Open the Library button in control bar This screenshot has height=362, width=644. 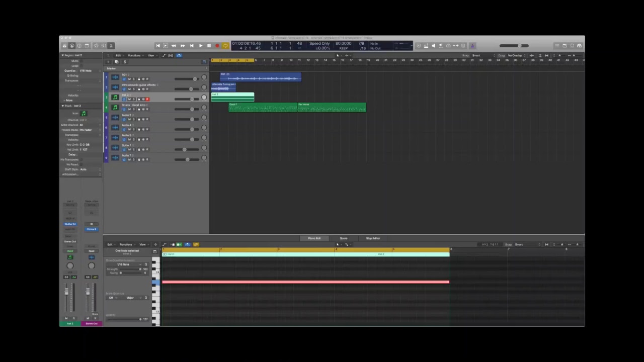(64, 46)
